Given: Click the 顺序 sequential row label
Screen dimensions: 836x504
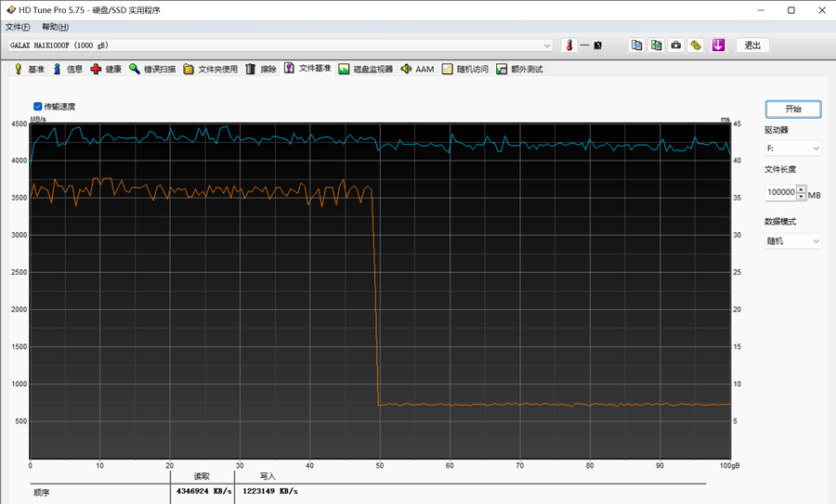Looking at the screenshot, I should [x=42, y=492].
